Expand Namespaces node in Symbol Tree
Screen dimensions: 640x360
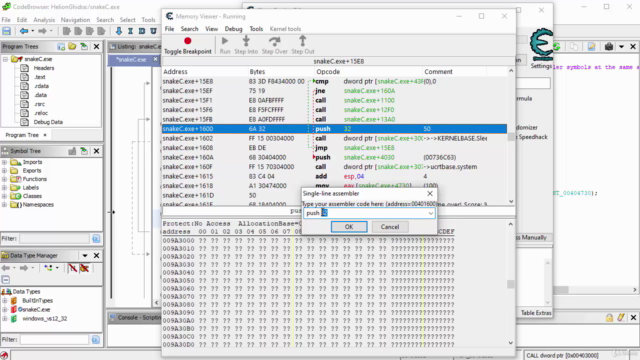[4, 205]
